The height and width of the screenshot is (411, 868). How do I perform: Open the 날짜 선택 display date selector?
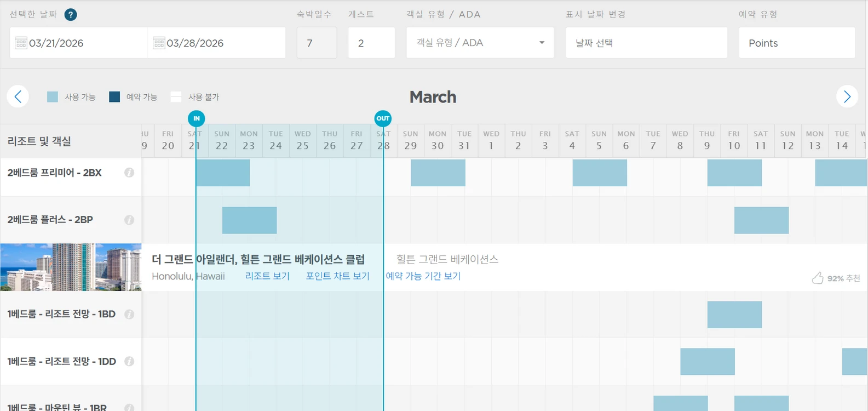(x=647, y=43)
